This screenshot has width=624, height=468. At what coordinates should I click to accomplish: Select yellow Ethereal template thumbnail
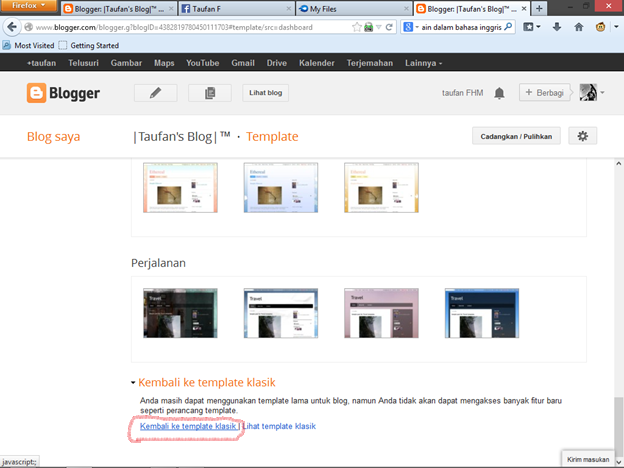381,187
